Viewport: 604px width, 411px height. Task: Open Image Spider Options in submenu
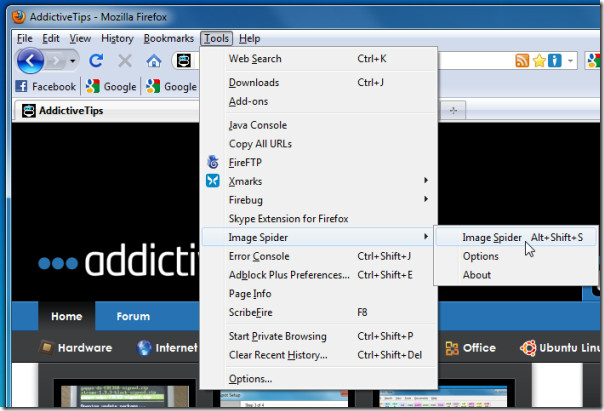click(x=516, y=256)
